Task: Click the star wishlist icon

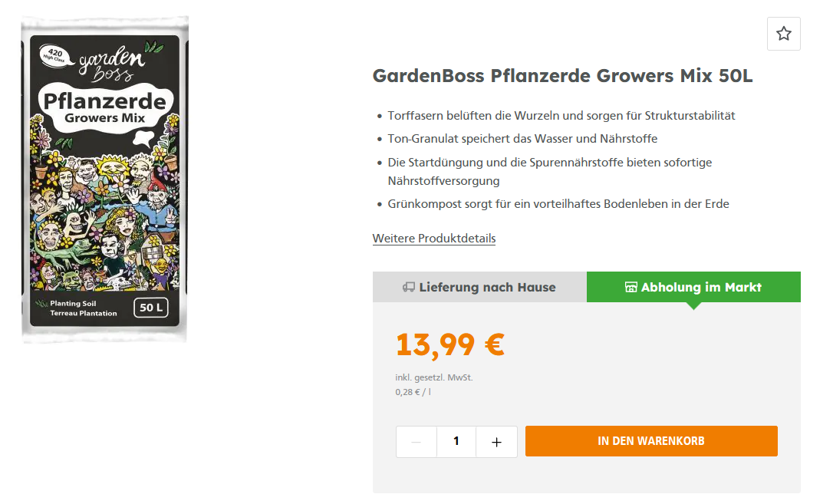Action: pyautogui.click(x=783, y=34)
